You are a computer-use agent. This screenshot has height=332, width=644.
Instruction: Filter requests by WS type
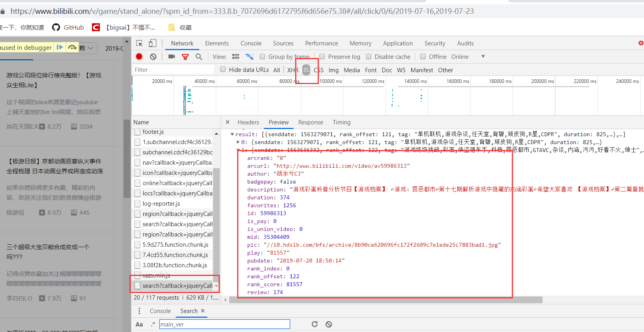click(x=401, y=70)
